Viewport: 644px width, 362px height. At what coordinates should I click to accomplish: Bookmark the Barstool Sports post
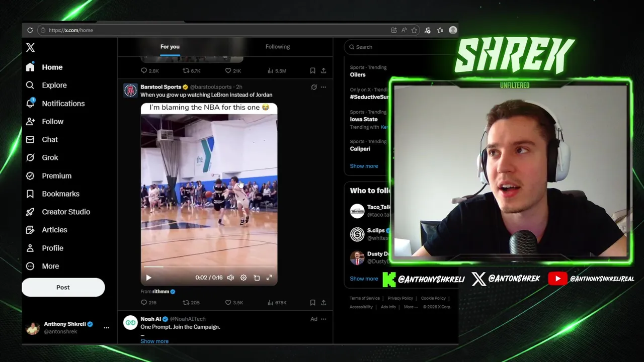click(x=312, y=303)
